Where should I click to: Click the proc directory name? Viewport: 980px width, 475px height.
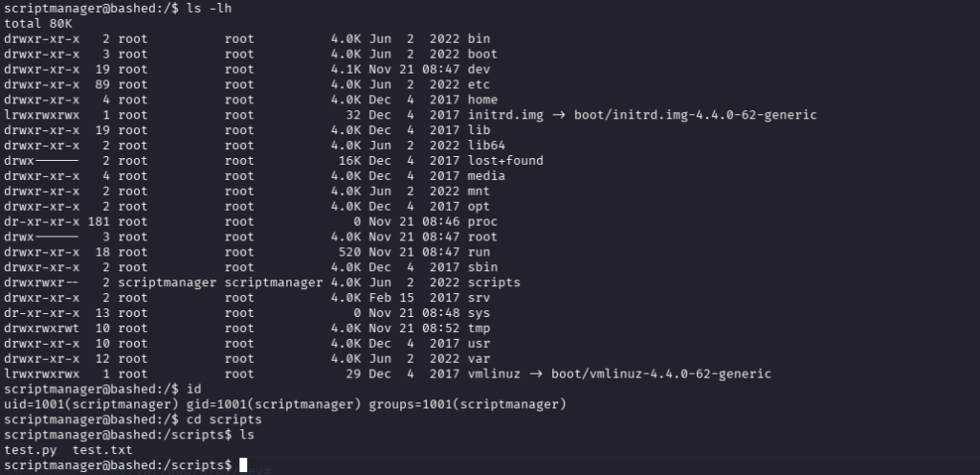click(x=483, y=221)
